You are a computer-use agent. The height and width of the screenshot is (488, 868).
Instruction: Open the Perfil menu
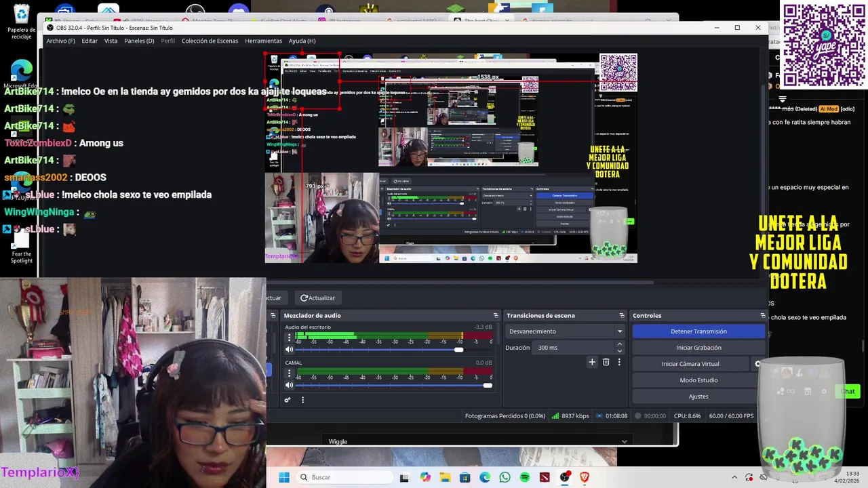(x=167, y=41)
